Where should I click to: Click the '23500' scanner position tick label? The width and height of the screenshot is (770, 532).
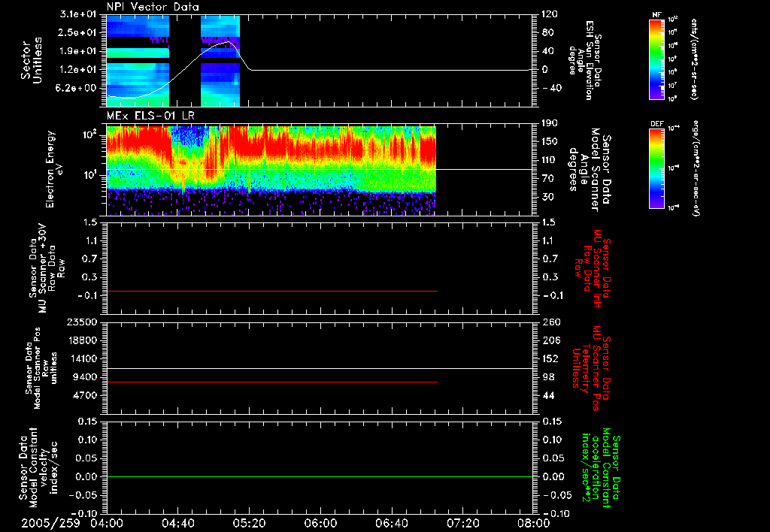[x=82, y=322]
